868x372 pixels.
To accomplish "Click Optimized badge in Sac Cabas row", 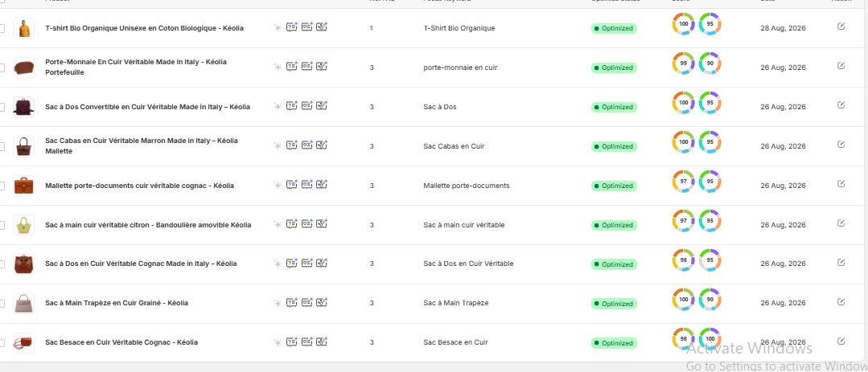I will [x=614, y=146].
